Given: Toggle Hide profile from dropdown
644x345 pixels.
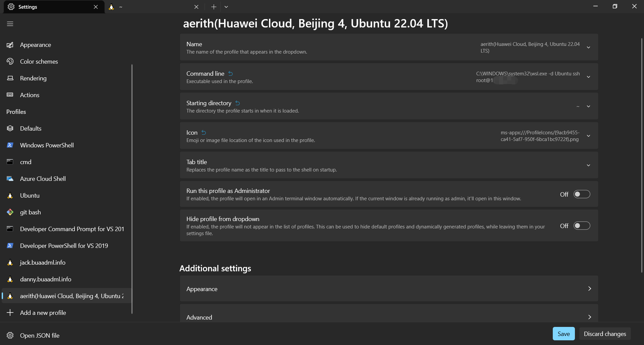Looking at the screenshot, I should point(582,226).
